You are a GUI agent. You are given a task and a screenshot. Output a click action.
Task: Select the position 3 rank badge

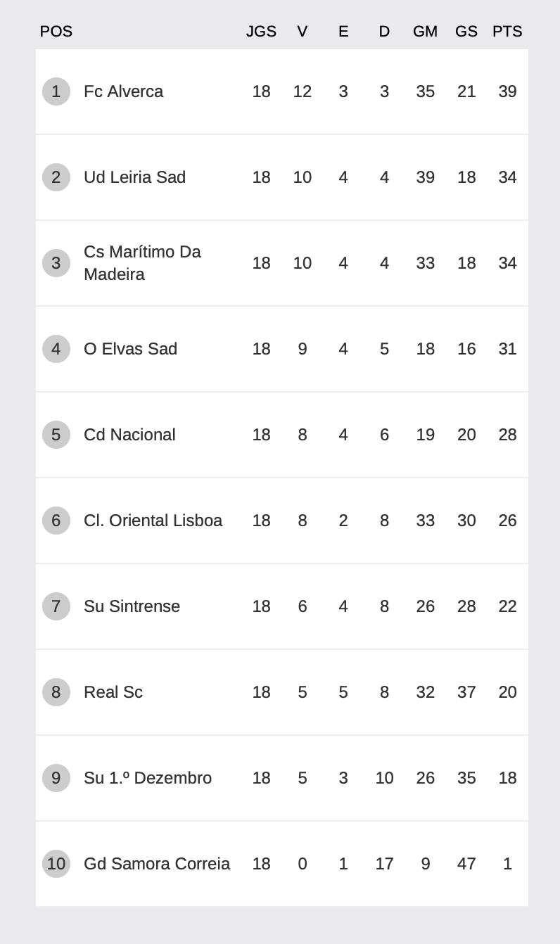56,263
